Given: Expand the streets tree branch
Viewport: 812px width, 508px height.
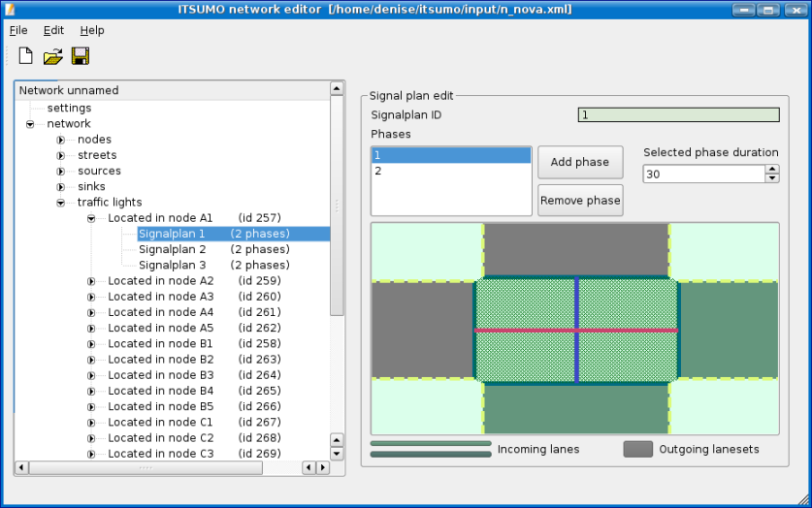Looking at the screenshot, I should 60,155.
